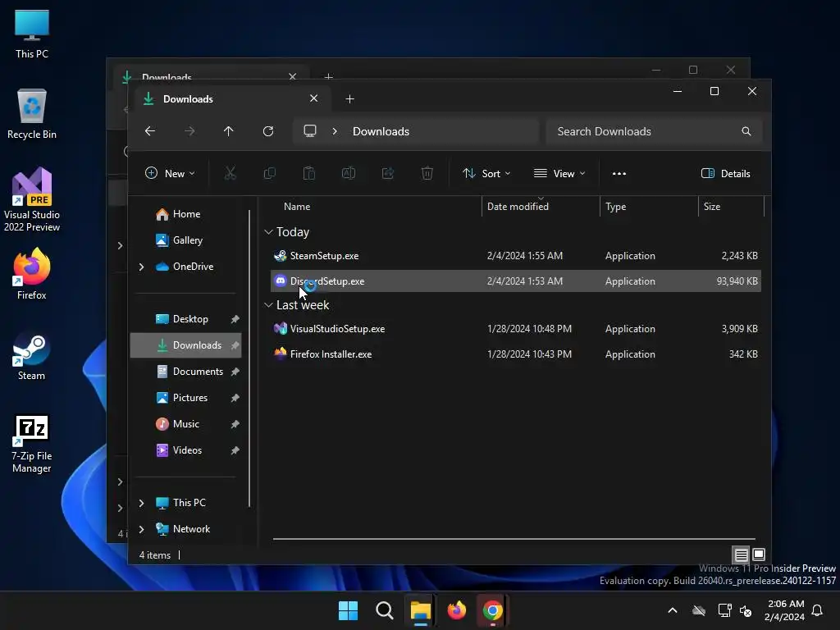Click the Share icon in toolbar
The image size is (840, 630).
pyautogui.click(x=388, y=174)
